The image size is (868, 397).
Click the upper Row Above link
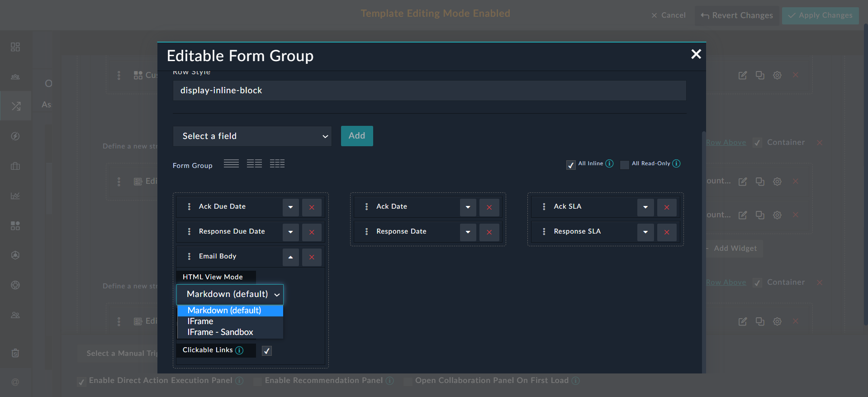(726, 143)
